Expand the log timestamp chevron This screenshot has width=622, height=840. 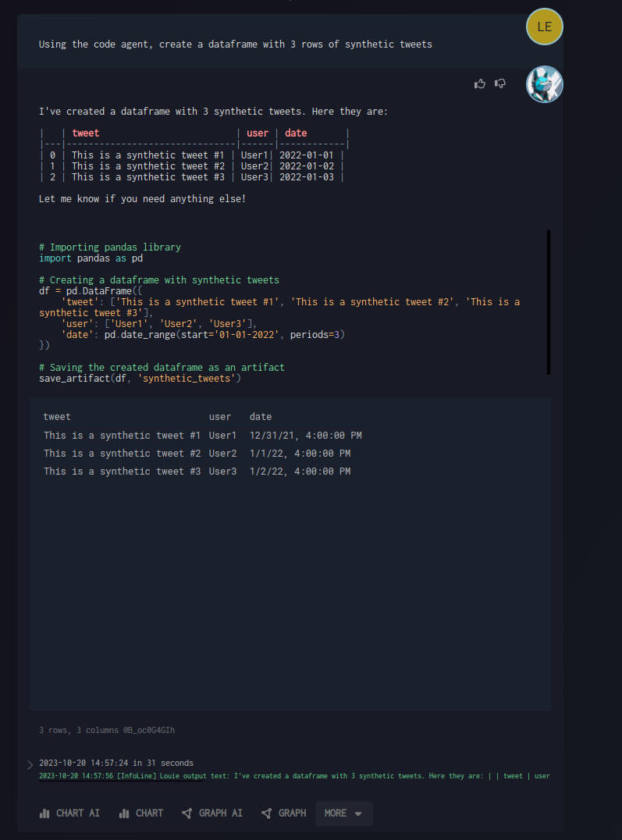(30, 764)
